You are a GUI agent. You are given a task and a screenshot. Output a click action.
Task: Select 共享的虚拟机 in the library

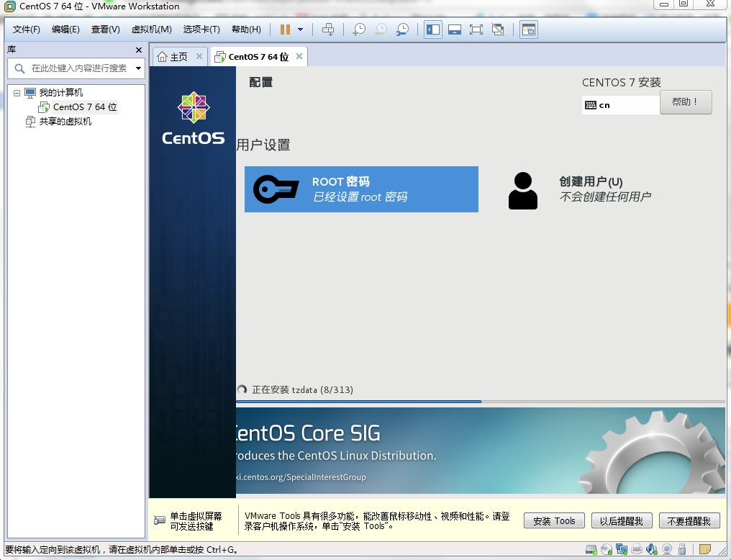pos(65,122)
